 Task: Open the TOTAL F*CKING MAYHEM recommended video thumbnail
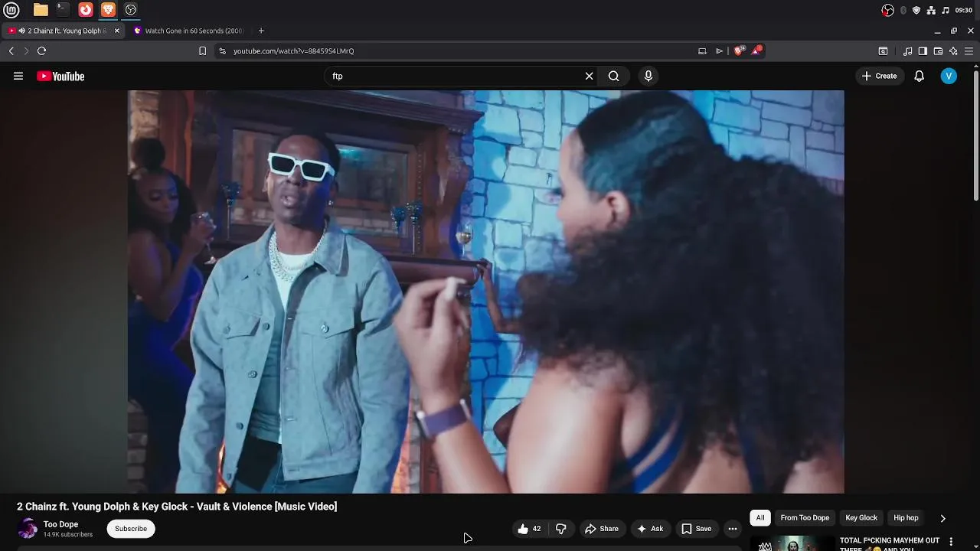(792, 543)
